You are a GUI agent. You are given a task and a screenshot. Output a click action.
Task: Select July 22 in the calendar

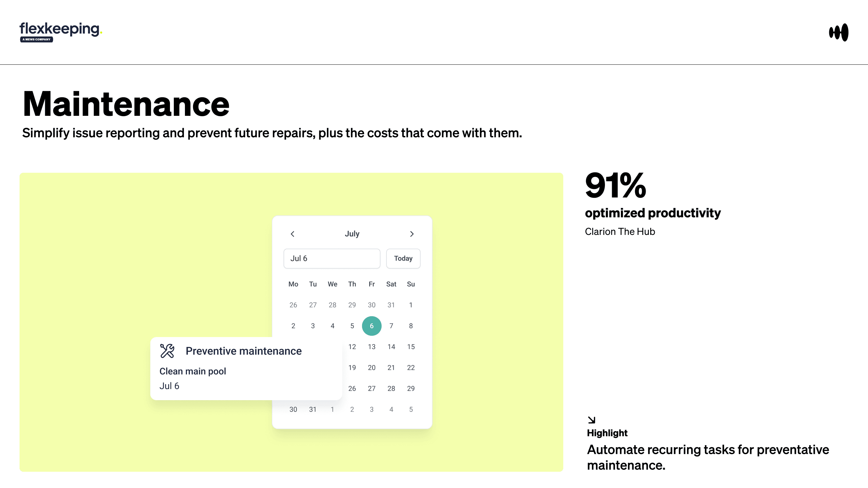point(411,367)
